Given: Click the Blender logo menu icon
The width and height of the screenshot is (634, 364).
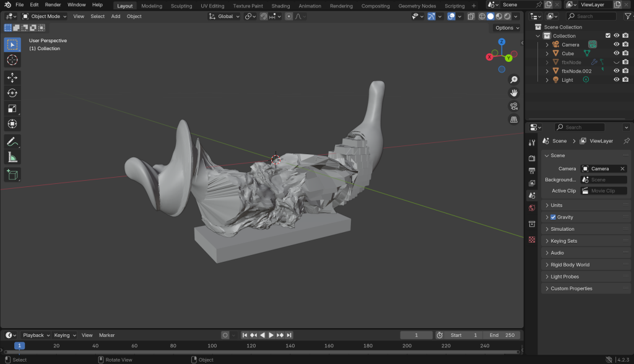Looking at the screenshot, I should pos(7,5).
